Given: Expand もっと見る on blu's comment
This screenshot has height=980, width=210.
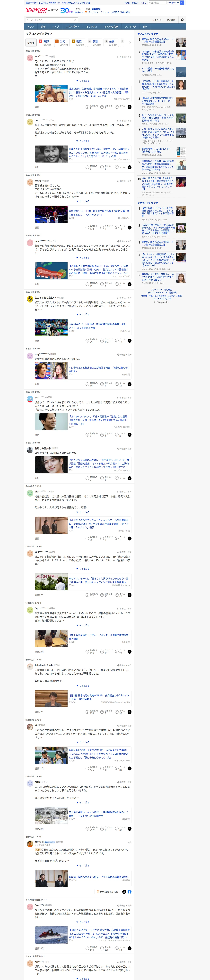Looking at the screenshot, I should coord(83,512).
